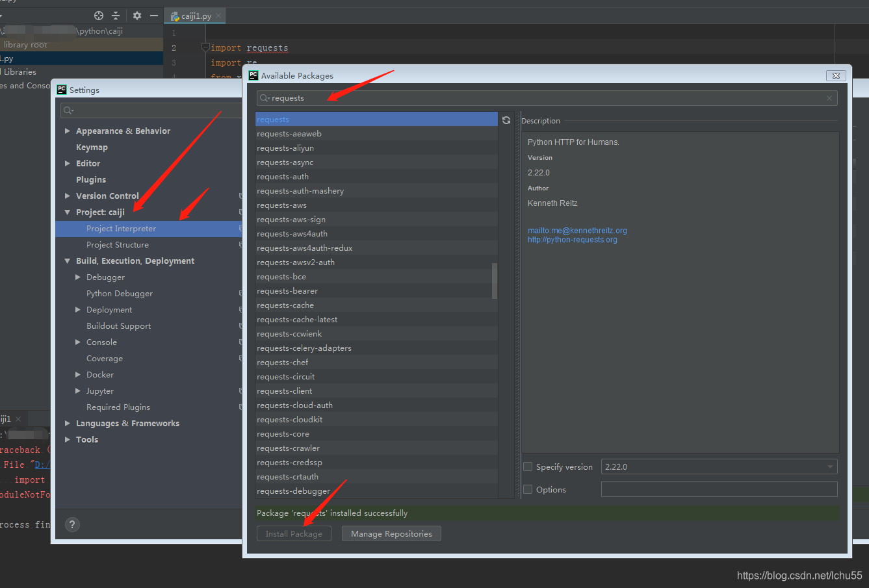Expand Languages & Frameworks node
869x588 pixels.
click(x=68, y=423)
